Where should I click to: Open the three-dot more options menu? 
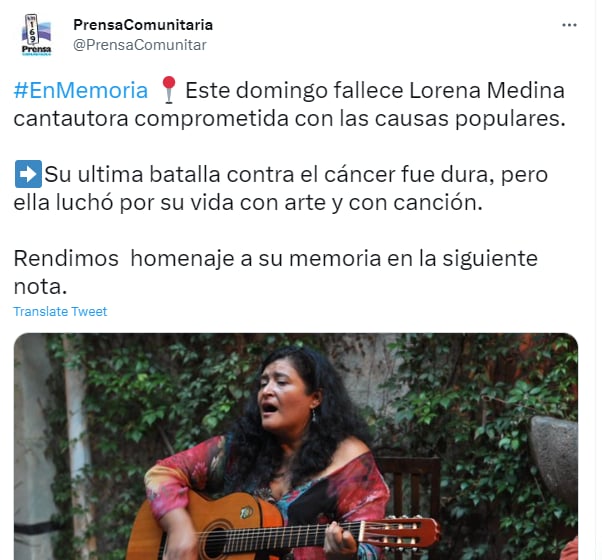569,25
